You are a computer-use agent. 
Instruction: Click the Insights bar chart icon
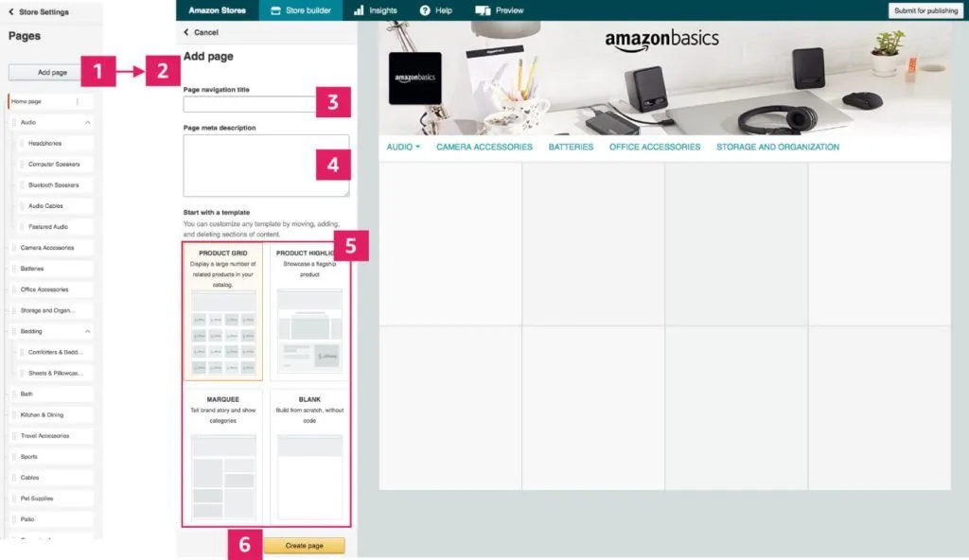tap(359, 10)
